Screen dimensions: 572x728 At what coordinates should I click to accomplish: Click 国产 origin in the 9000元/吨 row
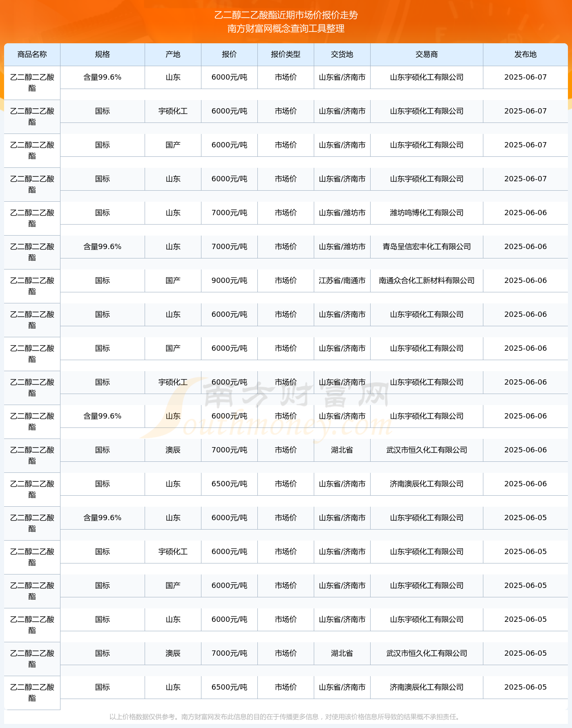pos(173,281)
